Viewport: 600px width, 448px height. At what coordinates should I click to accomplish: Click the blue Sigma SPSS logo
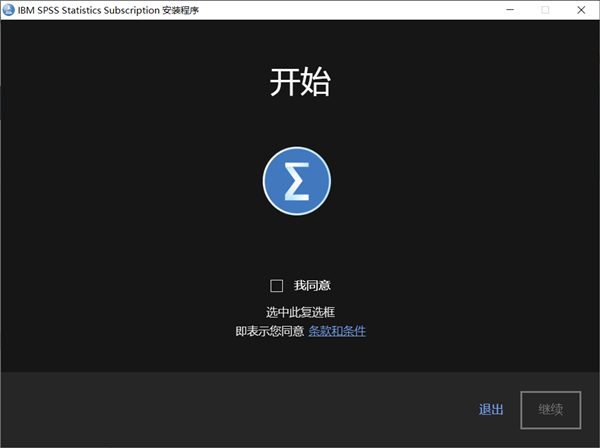[x=297, y=180]
